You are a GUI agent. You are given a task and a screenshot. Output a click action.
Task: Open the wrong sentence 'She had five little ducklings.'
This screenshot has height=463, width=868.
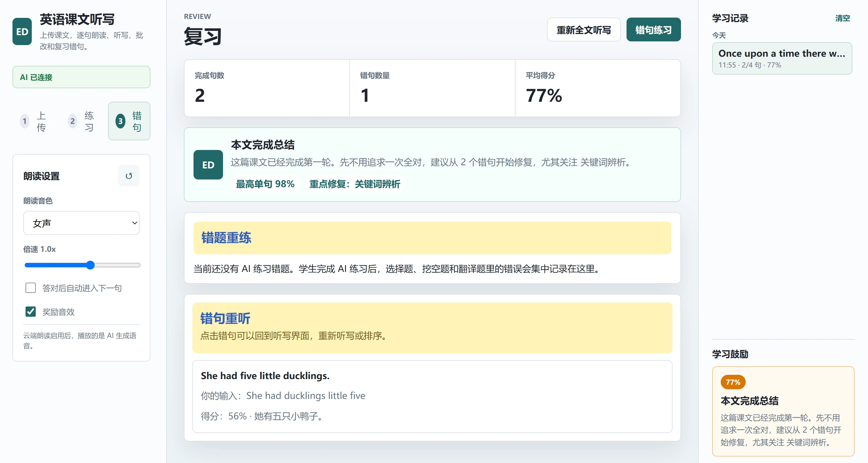coord(432,396)
